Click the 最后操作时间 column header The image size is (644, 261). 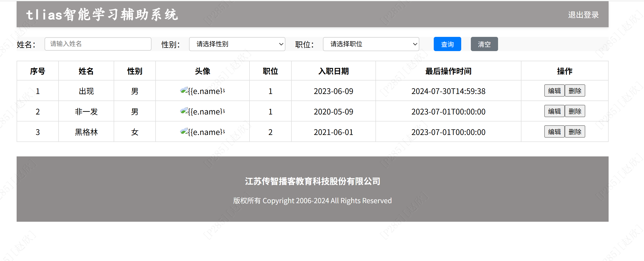[x=448, y=71]
